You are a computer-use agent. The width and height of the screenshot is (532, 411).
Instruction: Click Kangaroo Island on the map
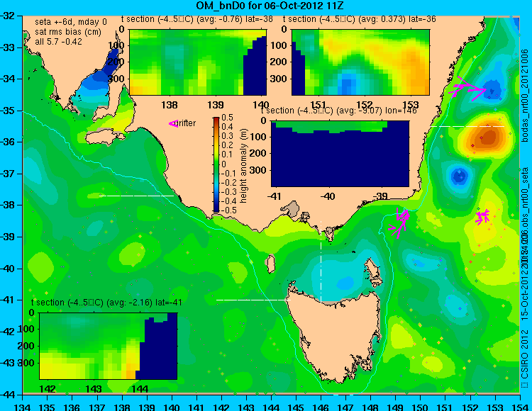click(104, 137)
